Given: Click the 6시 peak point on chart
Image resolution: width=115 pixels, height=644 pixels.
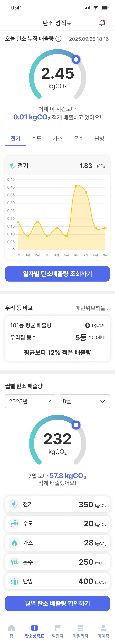Looking at the screenshot, I should [x=76, y=186].
